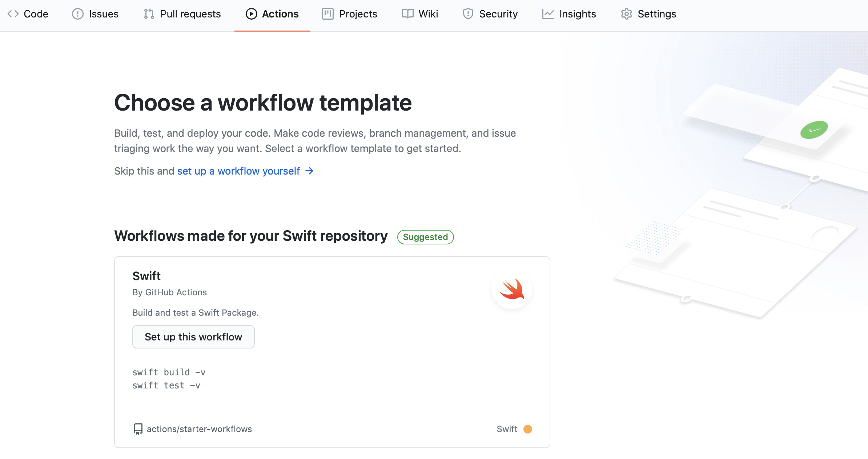Click the By GitHub Actions text

169,292
